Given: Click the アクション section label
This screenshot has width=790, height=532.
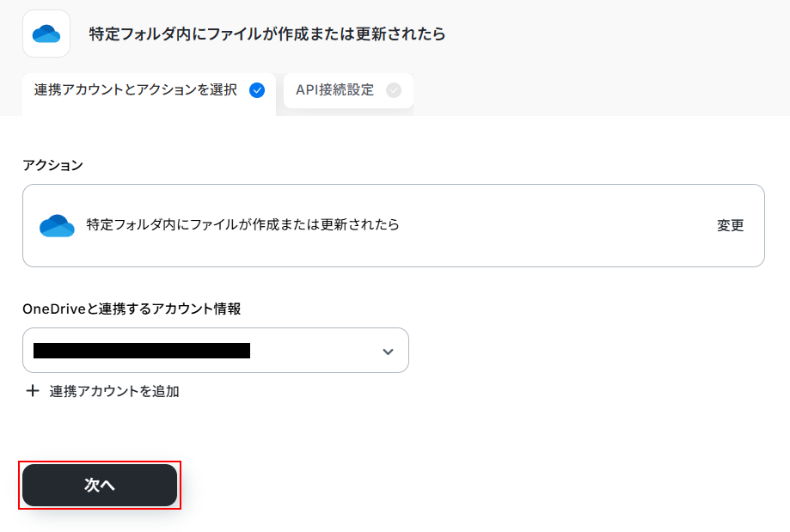Looking at the screenshot, I should (x=52, y=165).
